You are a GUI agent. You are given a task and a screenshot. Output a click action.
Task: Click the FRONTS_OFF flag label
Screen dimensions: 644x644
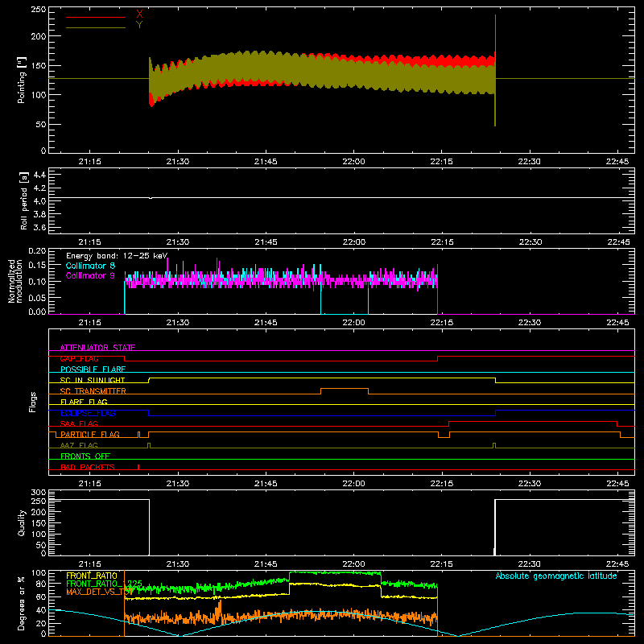coord(85,456)
